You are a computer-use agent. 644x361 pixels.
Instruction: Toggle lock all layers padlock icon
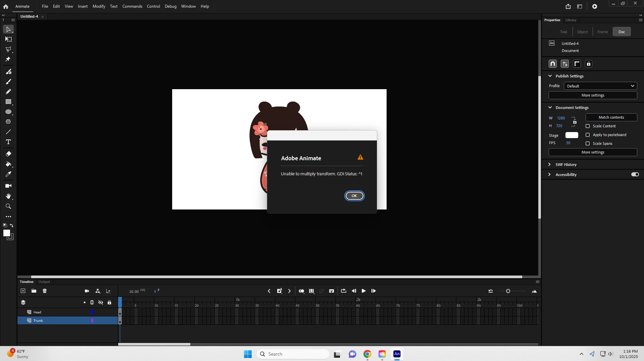(x=109, y=303)
